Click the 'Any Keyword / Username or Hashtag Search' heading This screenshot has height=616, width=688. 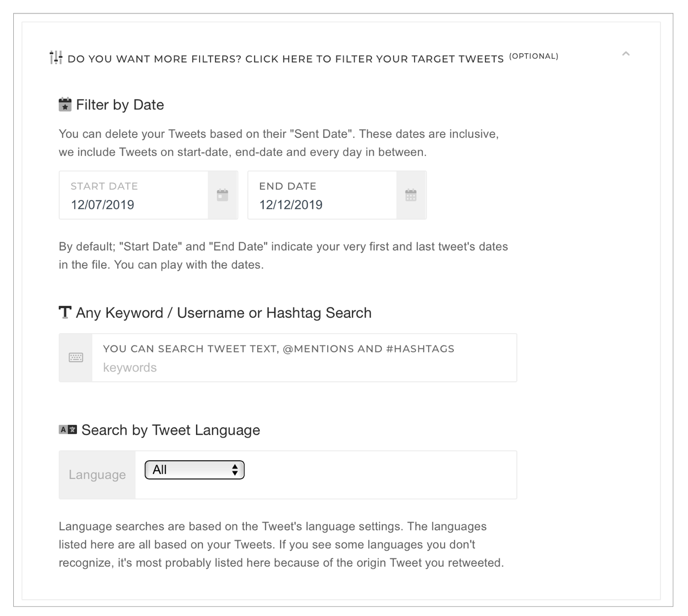224,313
